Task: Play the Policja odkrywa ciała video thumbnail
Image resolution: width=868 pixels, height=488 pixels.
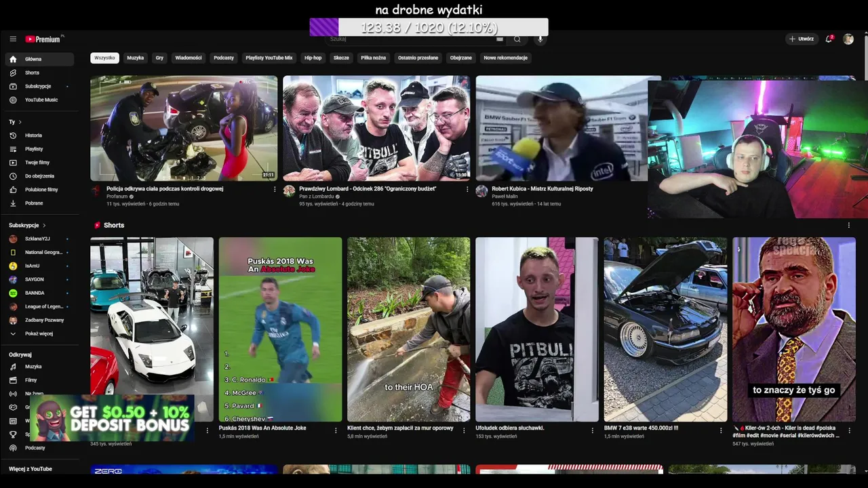Action: [184, 128]
